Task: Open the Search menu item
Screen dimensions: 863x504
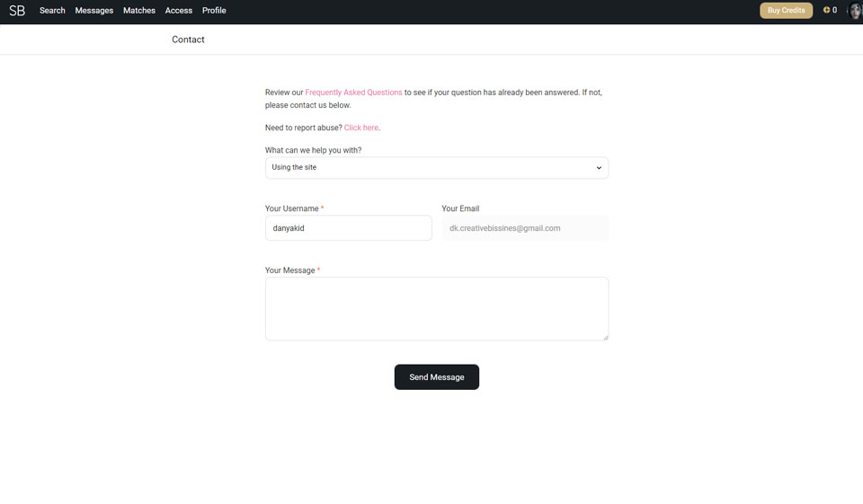Action: (x=52, y=11)
